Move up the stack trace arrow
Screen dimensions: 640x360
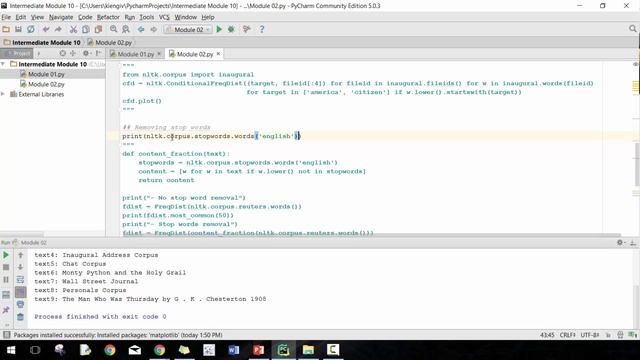point(20,255)
